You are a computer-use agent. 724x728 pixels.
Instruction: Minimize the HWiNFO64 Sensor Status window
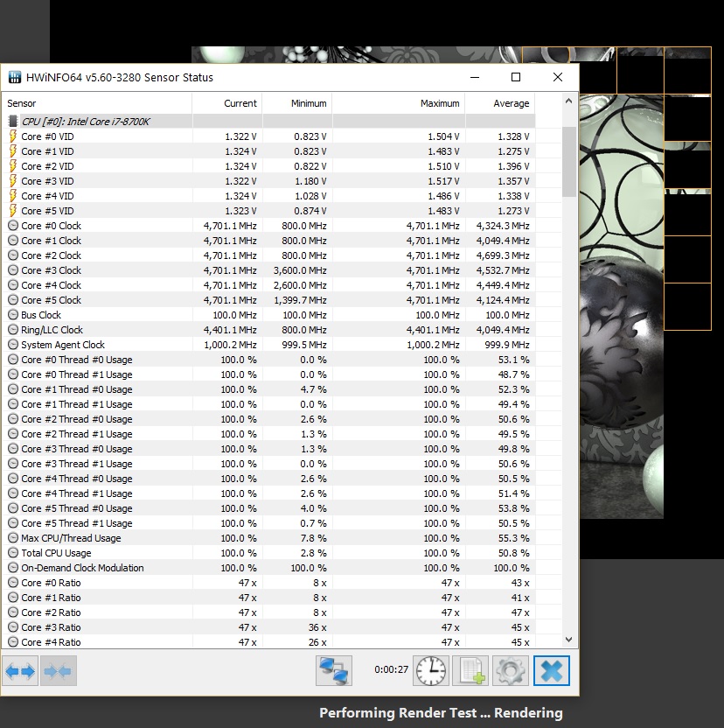tap(474, 77)
